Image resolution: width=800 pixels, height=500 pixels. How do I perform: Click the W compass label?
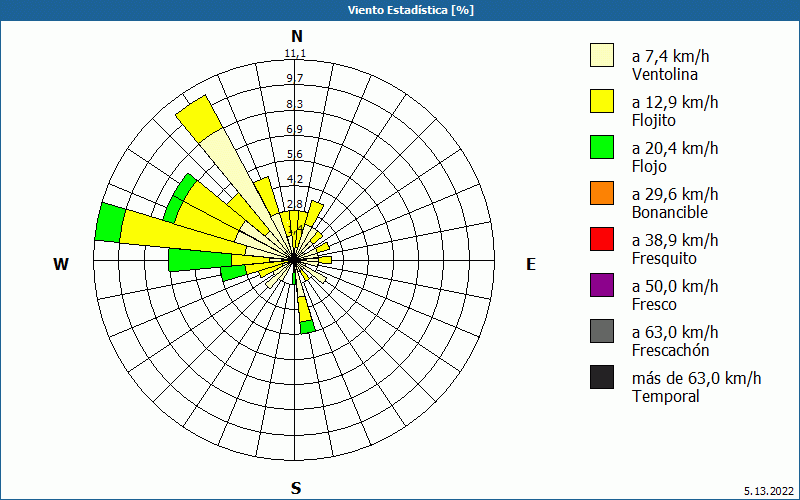61,264
